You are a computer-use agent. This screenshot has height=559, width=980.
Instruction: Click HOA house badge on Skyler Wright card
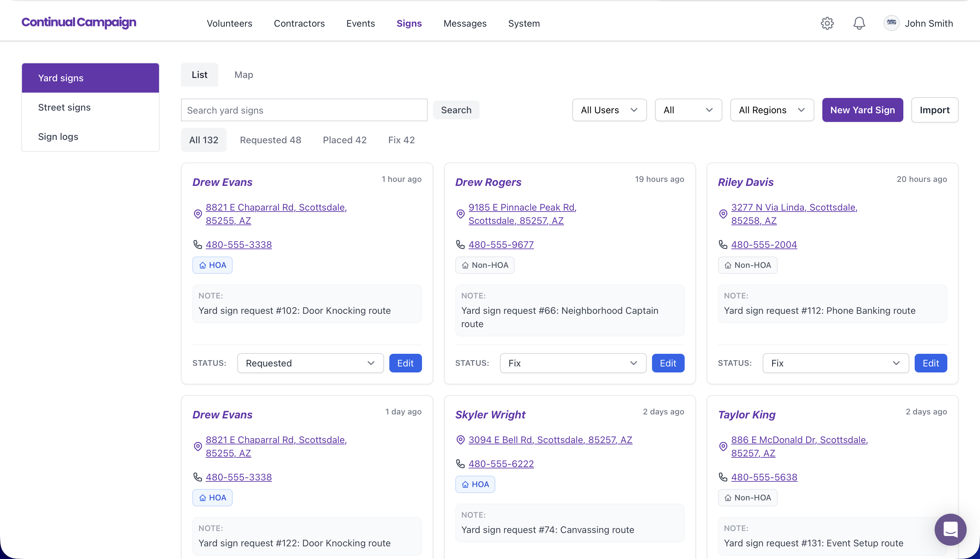(475, 484)
